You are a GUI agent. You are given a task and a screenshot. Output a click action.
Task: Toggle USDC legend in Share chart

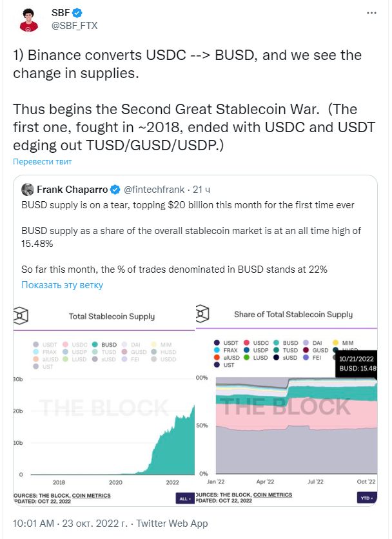point(256,343)
